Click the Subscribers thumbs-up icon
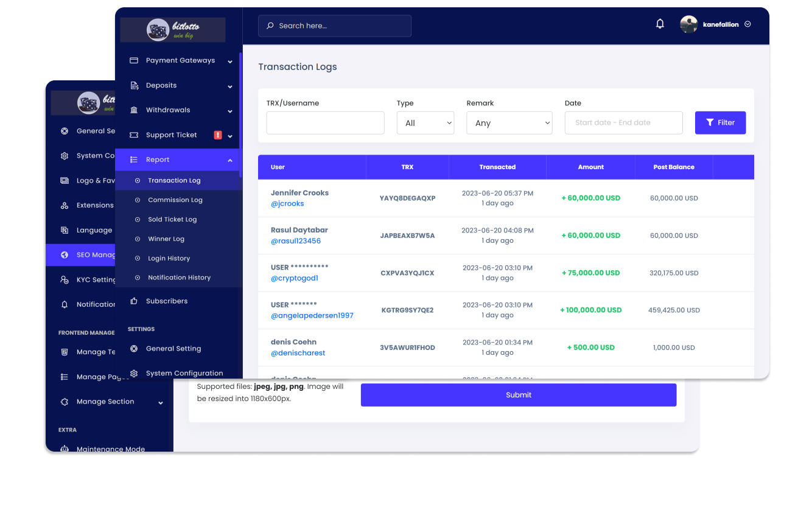This screenshot has height=532, width=812. [x=134, y=301]
